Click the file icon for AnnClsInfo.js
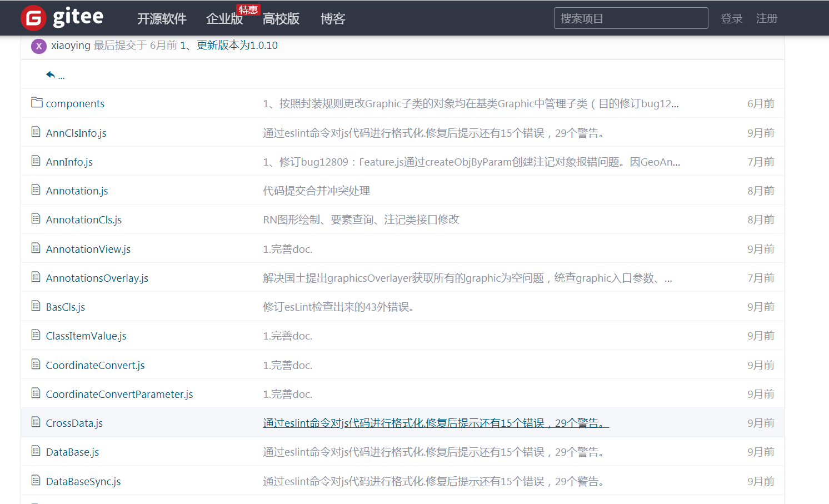Image resolution: width=829 pixels, height=504 pixels. coord(36,132)
